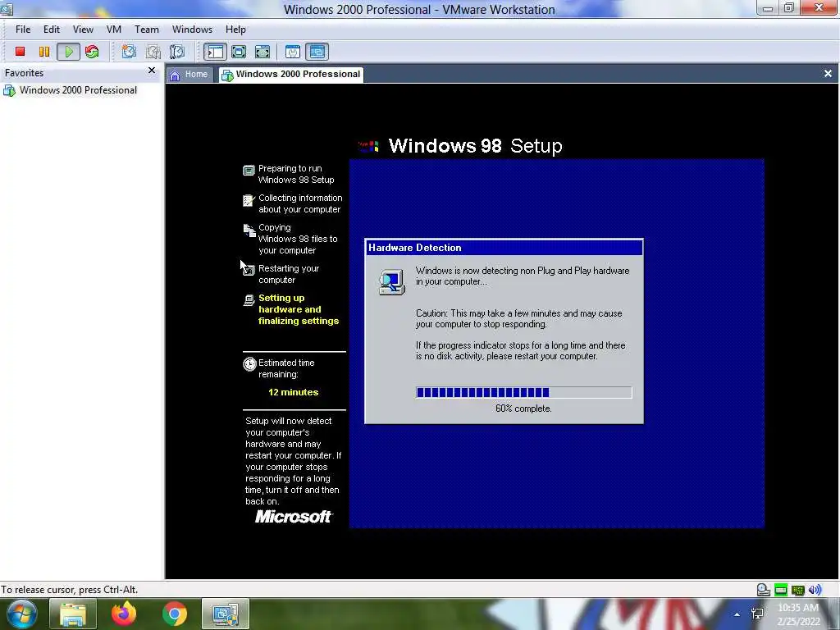Click the Windows 98 Setup heading
The width and height of the screenshot is (840, 630).
(475, 146)
